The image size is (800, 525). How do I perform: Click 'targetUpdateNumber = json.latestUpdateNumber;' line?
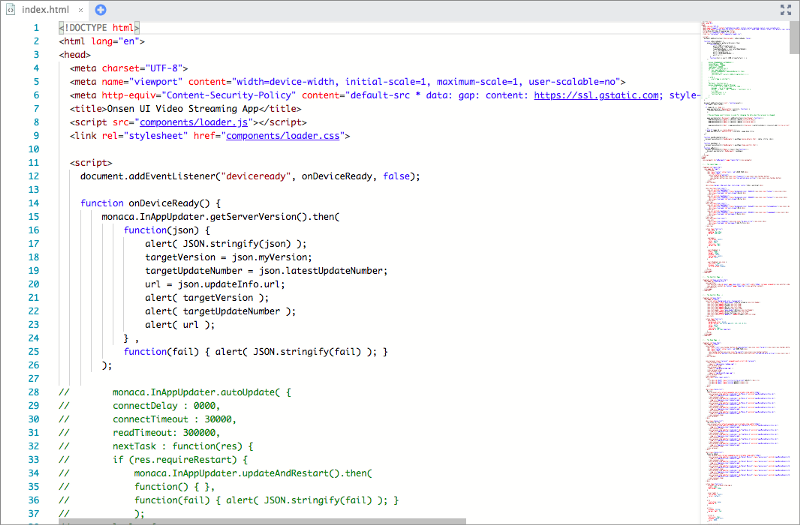tap(266, 271)
